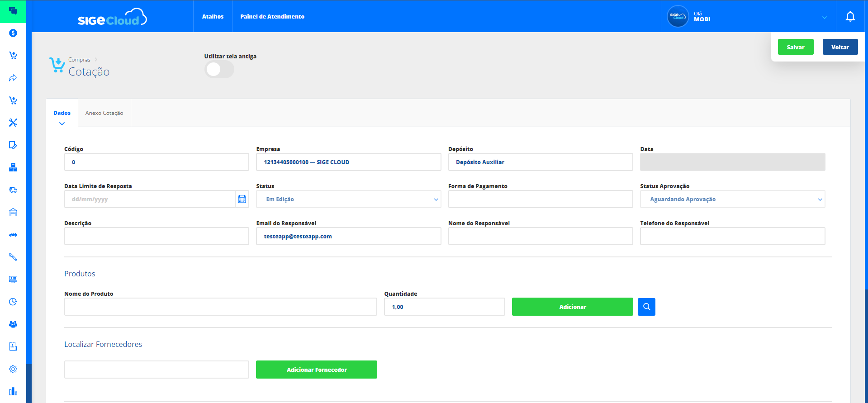
Task: Open the Empresa selector field
Action: pos(348,162)
